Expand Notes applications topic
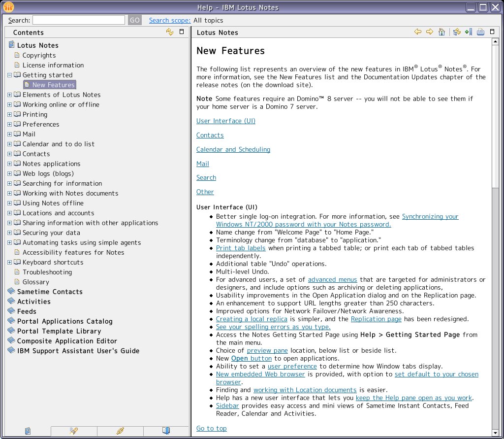504x439 pixels. (x=10, y=164)
